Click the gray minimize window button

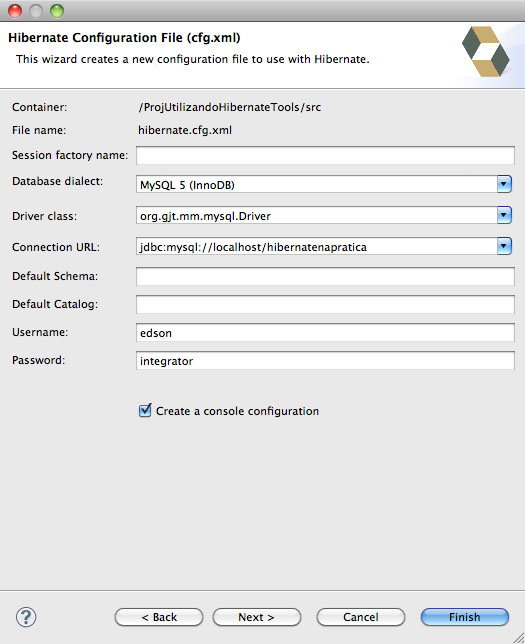point(36,11)
